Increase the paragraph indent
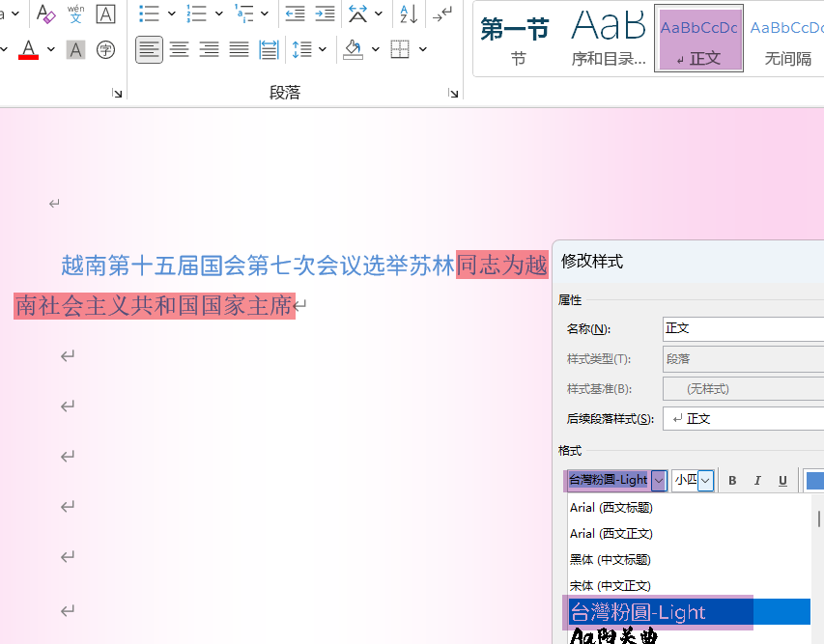The height and width of the screenshot is (644, 824). [x=325, y=14]
